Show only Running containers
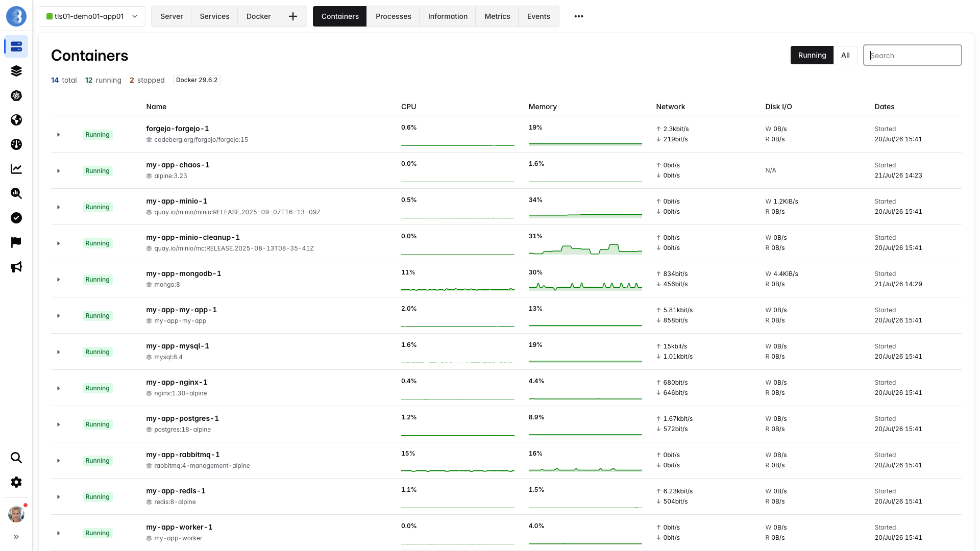This screenshot has height=551, width=980. pyautogui.click(x=812, y=55)
